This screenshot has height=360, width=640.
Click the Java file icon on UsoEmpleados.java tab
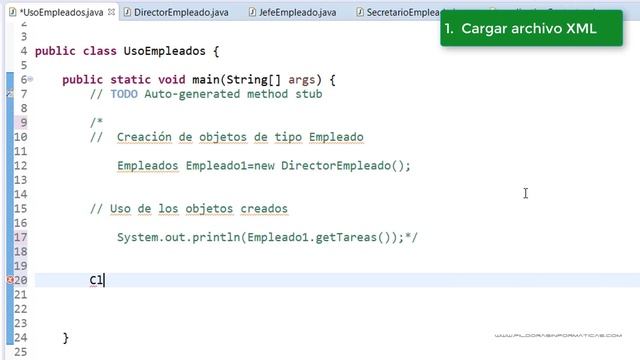13,12
